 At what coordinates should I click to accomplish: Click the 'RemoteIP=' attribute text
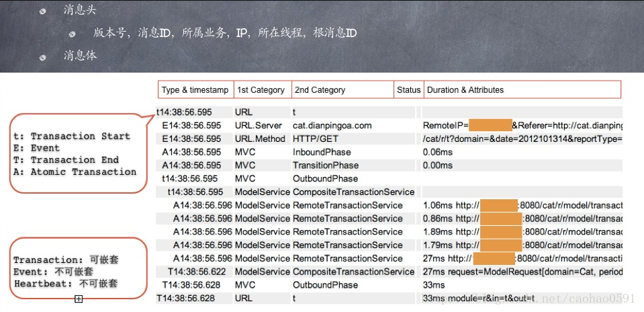(446, 125)
